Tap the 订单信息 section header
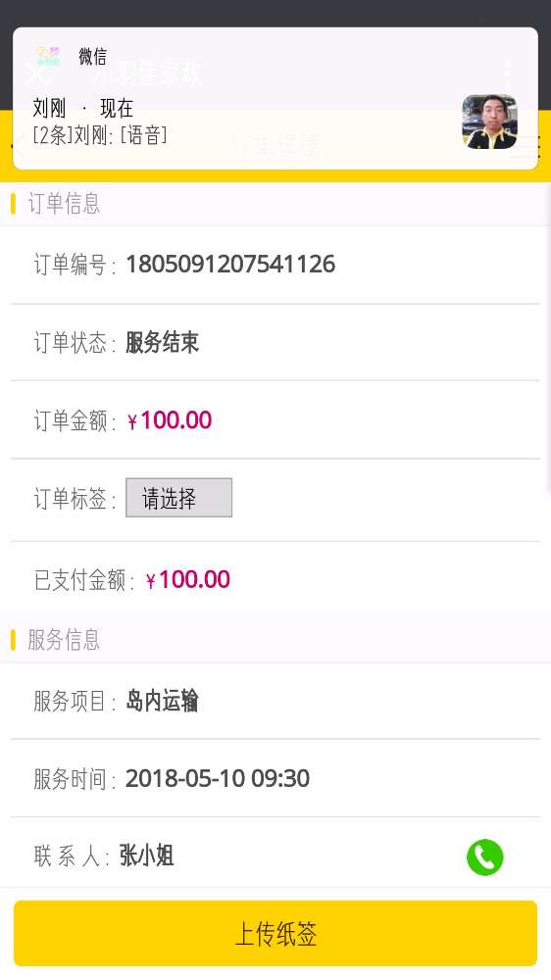This screenshot has height=980, width=551. tap(64, 204)
